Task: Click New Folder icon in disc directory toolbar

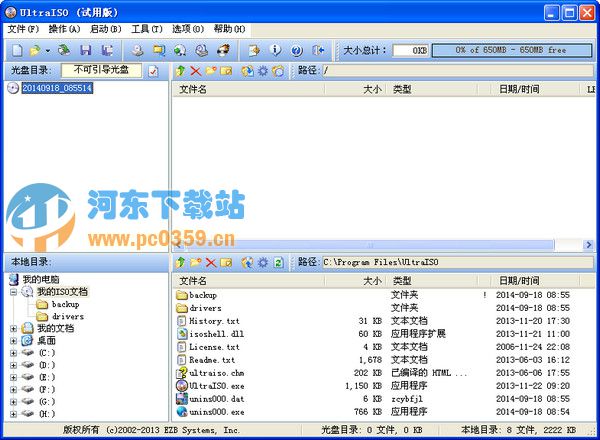Action: (x=211, y=71)
